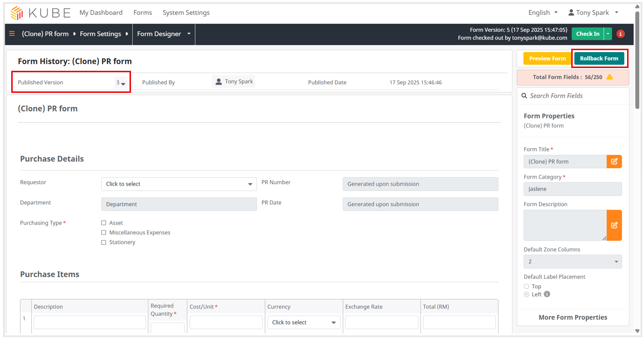Screen dimensions: 644x338
Task: Edit Form Description via orange edit icon
Action: coord(614,225)
